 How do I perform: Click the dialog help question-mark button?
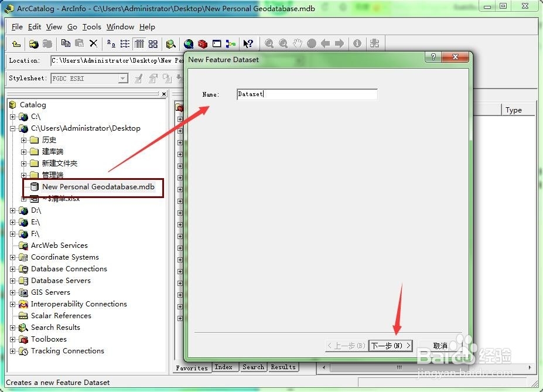click(x=433, y=57)
